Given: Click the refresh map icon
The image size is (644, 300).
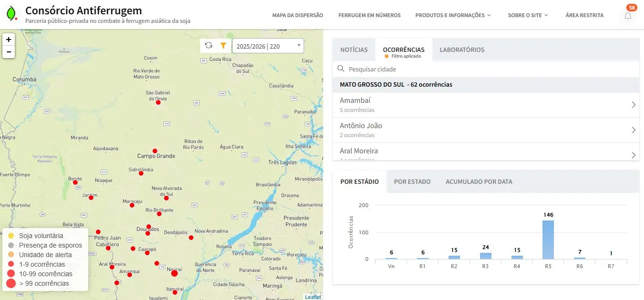Looking at the screenshot, I should coord(208,45).
